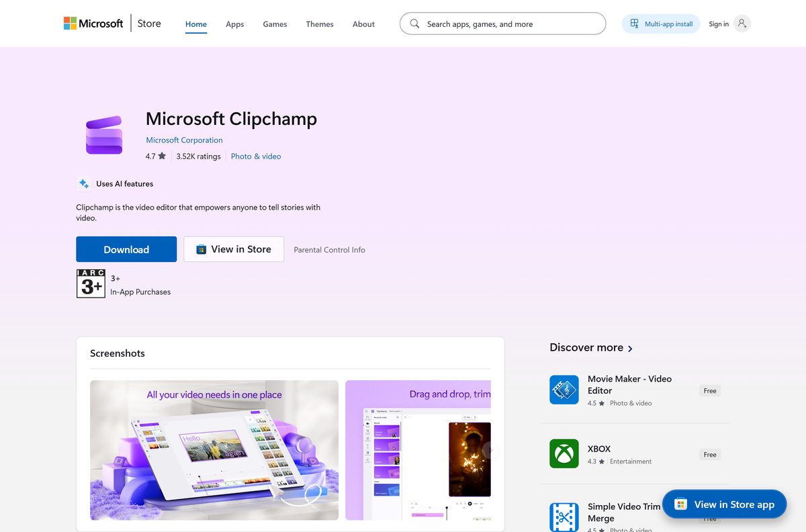Click the Free badge for XBOX

[710, 455]
